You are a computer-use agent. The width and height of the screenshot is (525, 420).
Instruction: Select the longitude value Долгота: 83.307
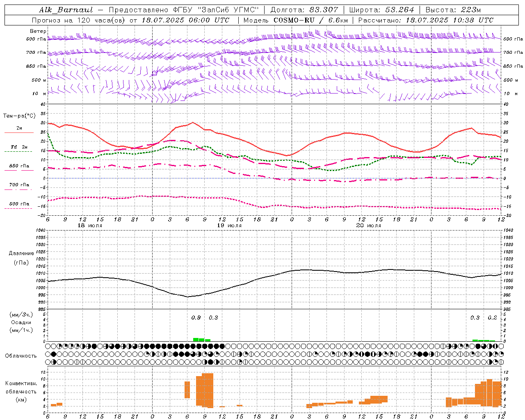pos(304,10)
